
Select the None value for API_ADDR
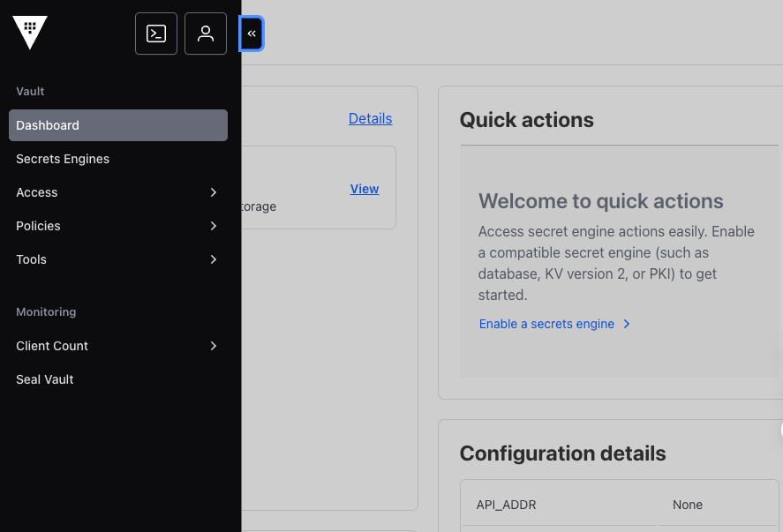(x=687, y=505)
